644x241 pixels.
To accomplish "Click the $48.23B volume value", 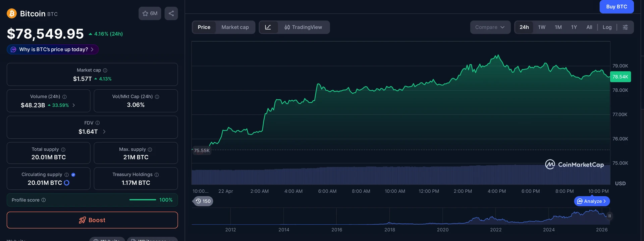I will click(x=33, y=105).
